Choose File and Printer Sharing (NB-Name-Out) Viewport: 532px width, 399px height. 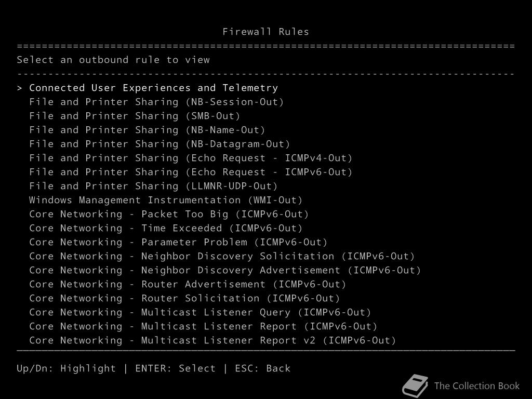click(147, 130)
